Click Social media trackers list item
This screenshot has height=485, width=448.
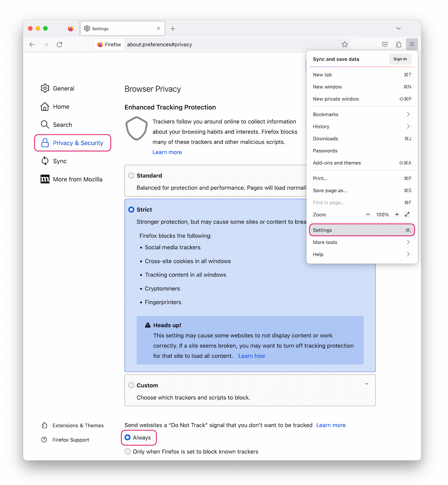[x=173, y=248]
